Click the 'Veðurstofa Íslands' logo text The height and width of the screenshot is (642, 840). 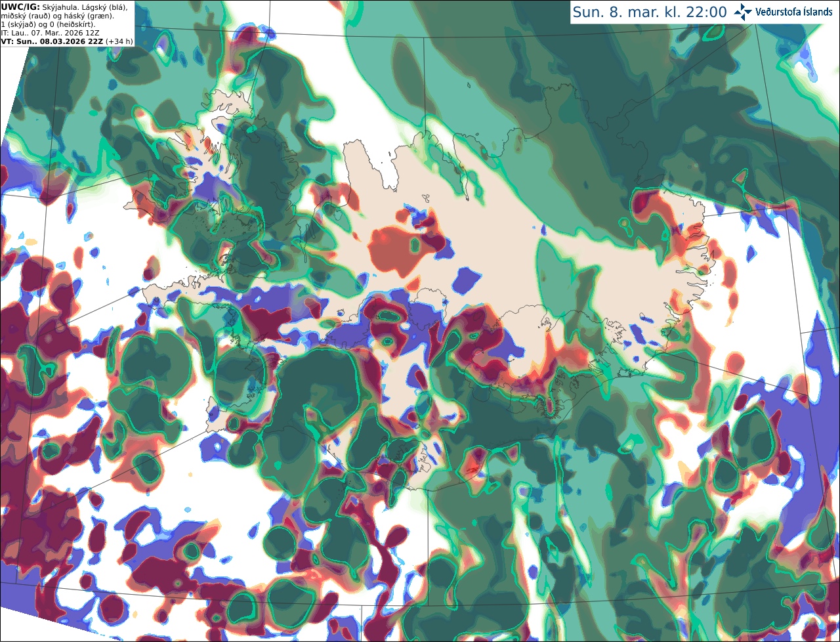pyautogui.click(x=794, y=12)
